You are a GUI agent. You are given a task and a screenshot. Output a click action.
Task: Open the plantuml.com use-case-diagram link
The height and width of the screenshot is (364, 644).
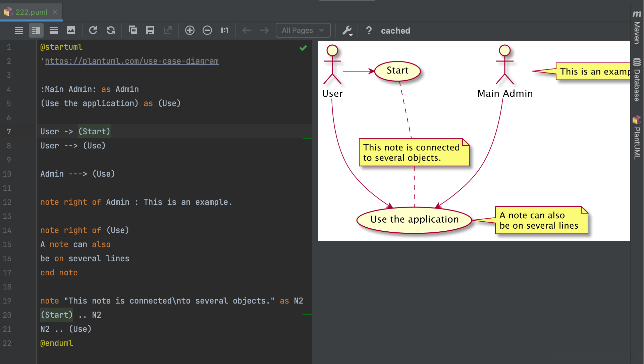click(131, 61)
